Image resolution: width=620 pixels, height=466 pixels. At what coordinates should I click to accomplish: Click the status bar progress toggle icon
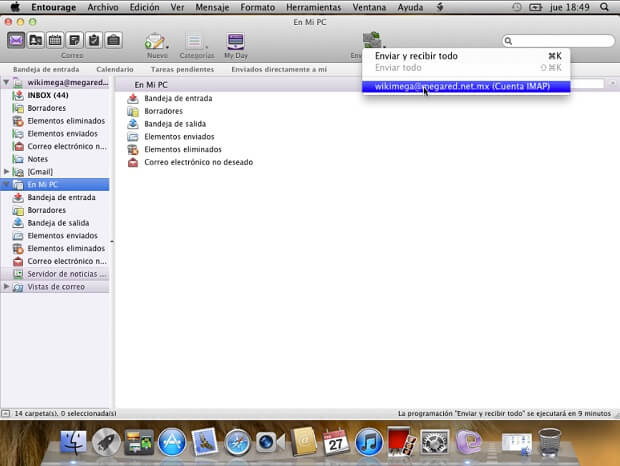coord(5,413)
